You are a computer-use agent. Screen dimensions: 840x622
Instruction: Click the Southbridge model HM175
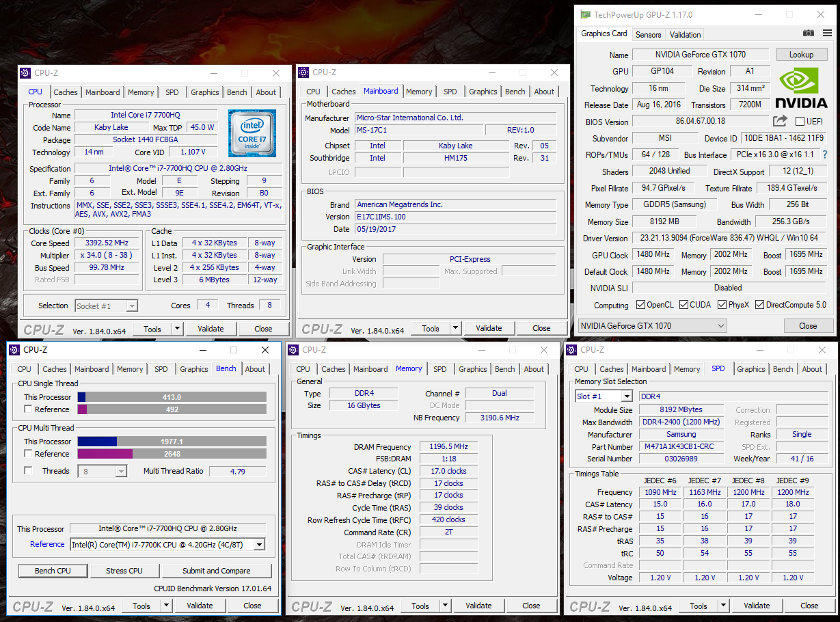click(x=456, y=158)
